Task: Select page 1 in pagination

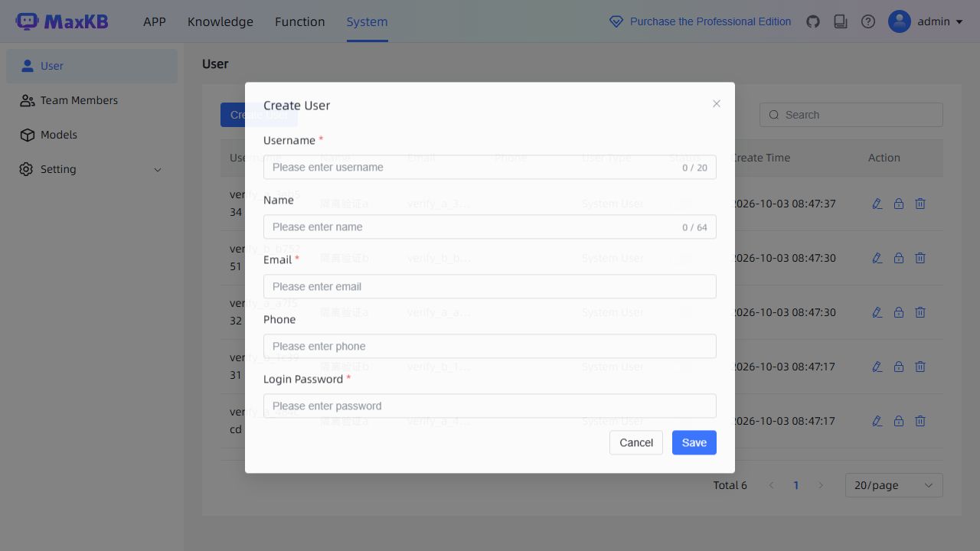Action: pos(796,485)
